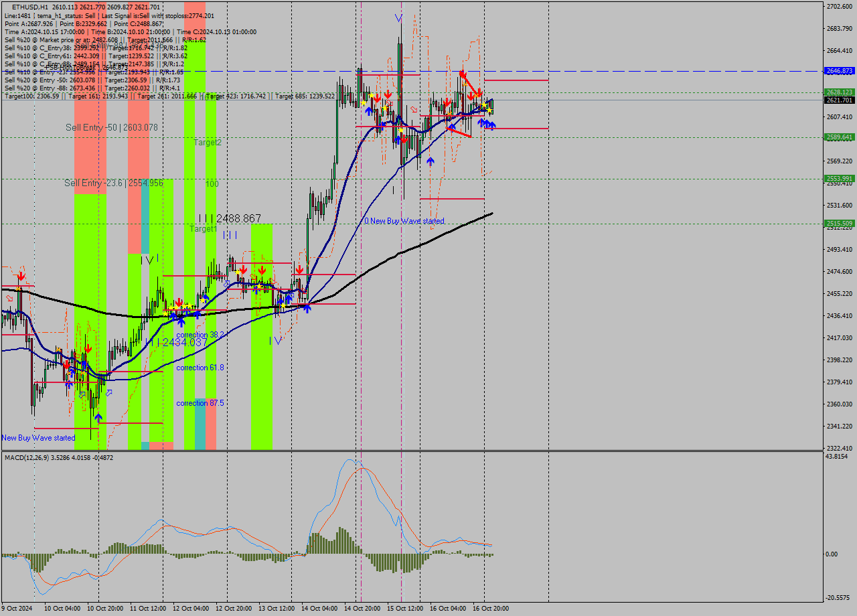Select the 'Target100: 2306.59' targets row
The width and height of the screenshot is (857, 616).
point(169,96)
